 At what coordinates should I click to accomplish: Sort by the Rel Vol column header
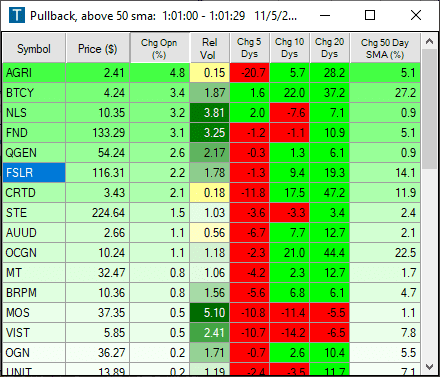(x=210, y=48)
